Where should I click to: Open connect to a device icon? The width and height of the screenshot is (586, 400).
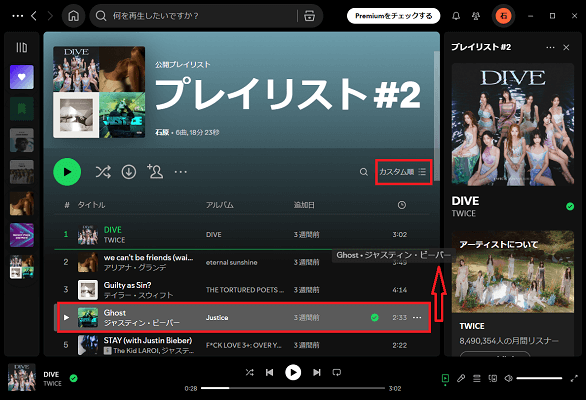(x=493, y=378)
